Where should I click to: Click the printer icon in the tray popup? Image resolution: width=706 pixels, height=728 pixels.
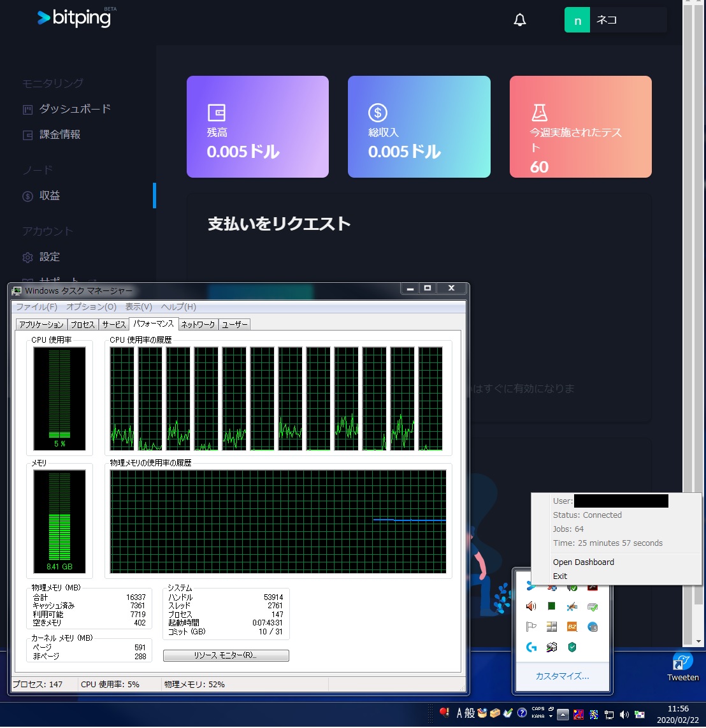click(552, 647)
